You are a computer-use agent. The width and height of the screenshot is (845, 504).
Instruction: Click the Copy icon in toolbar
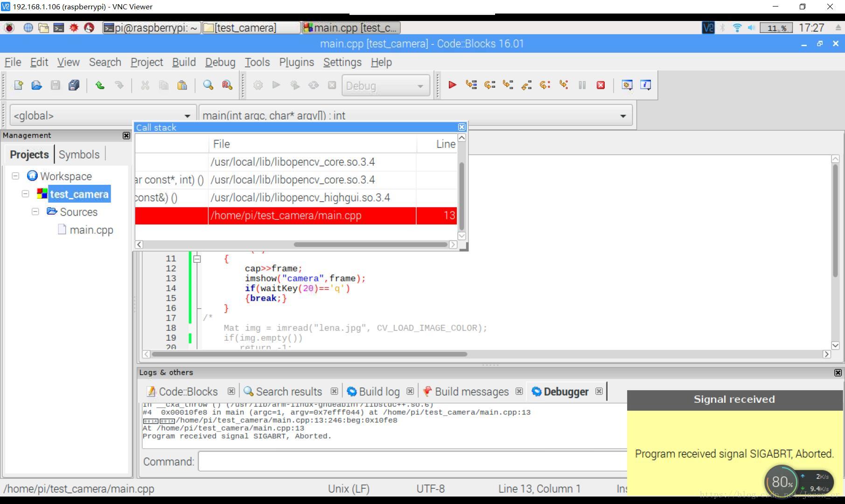click(x=164, y=85)
